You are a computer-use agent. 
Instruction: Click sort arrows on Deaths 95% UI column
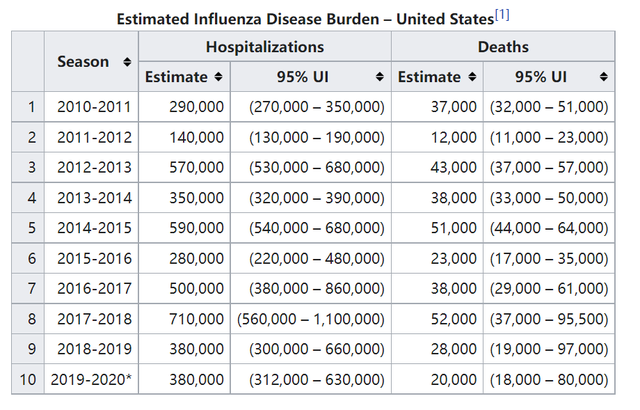(x=603, y=77)
